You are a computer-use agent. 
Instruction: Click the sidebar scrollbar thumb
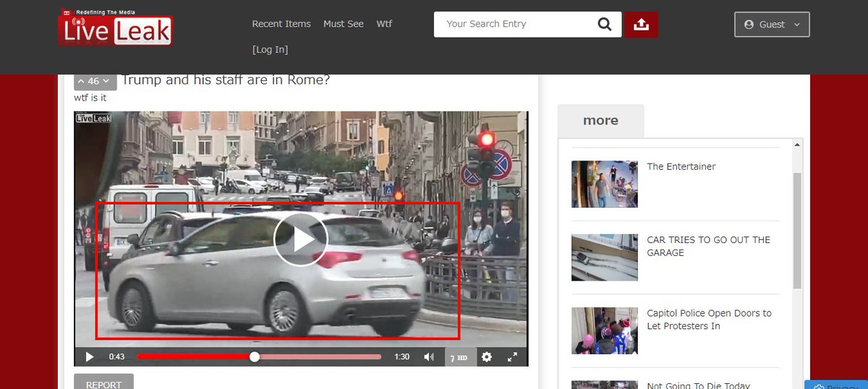pos(797,231)
